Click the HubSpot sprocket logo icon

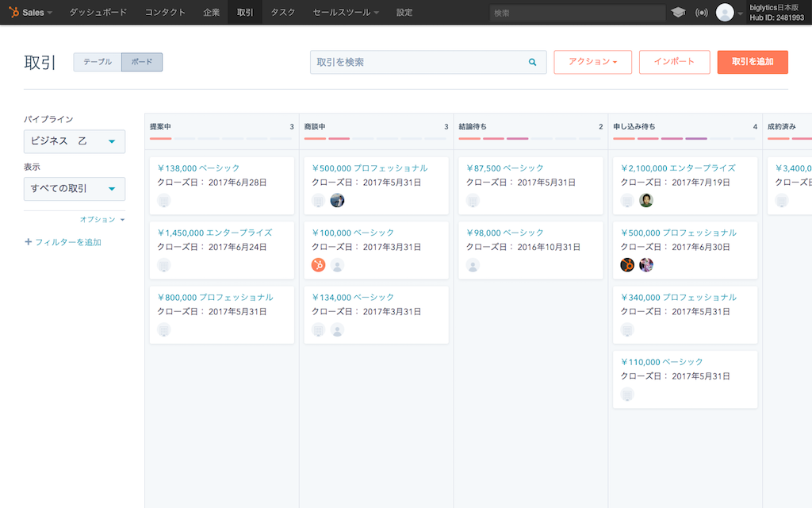point(13,12)
